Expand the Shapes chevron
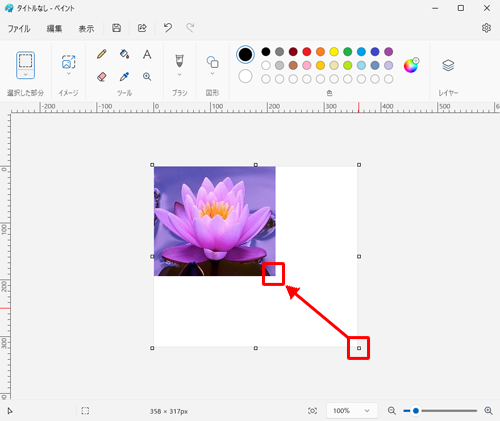 (x=212, y=73)
